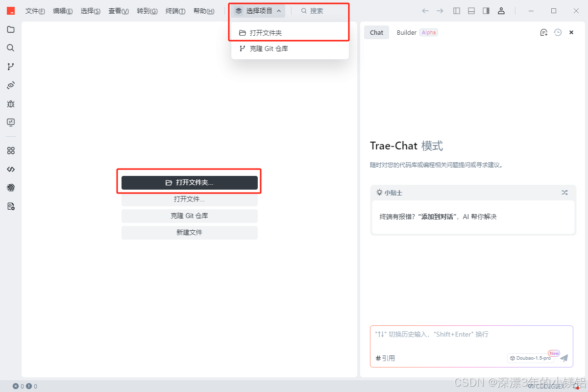
Task: Open the 文件(F) menu
Action: tap(35, 11)
